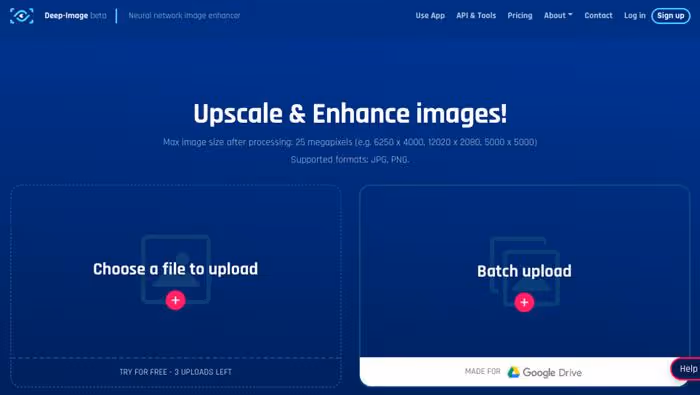This screenshot has width=700, height=395.
Task: Click the 'Choose a file to upload' heading
Action: click(175, 269)
